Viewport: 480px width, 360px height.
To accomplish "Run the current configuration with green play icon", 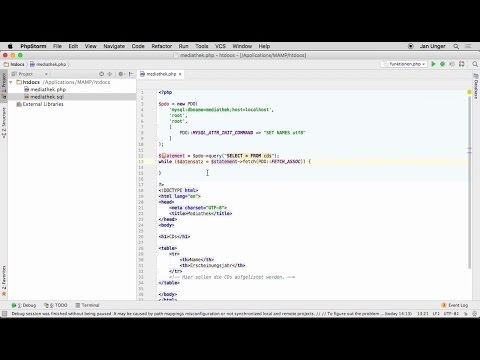I will click(433, 64).
